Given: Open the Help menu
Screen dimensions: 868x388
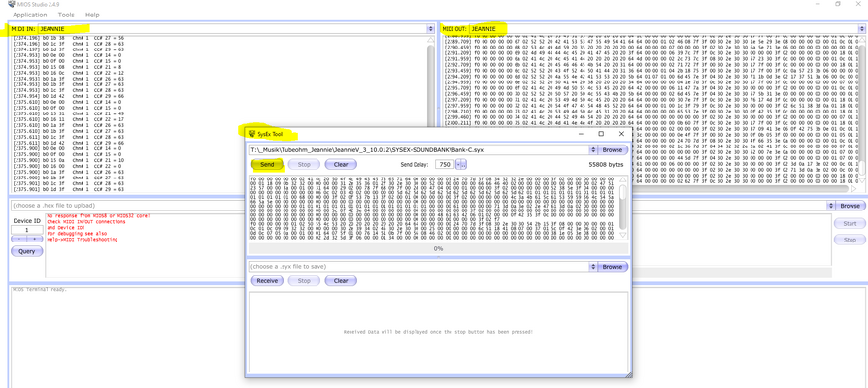Looking at the screenshot, I should point(92,15).
